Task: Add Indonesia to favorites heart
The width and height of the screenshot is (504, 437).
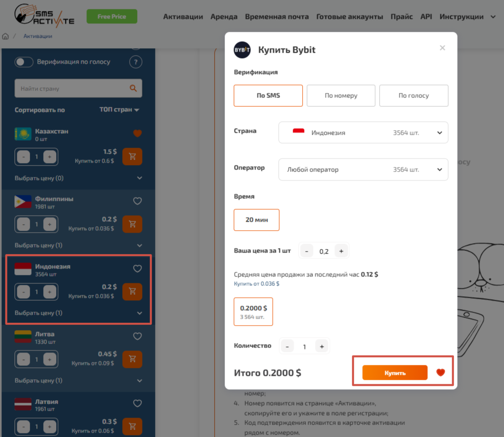Action: coord(137,268)
